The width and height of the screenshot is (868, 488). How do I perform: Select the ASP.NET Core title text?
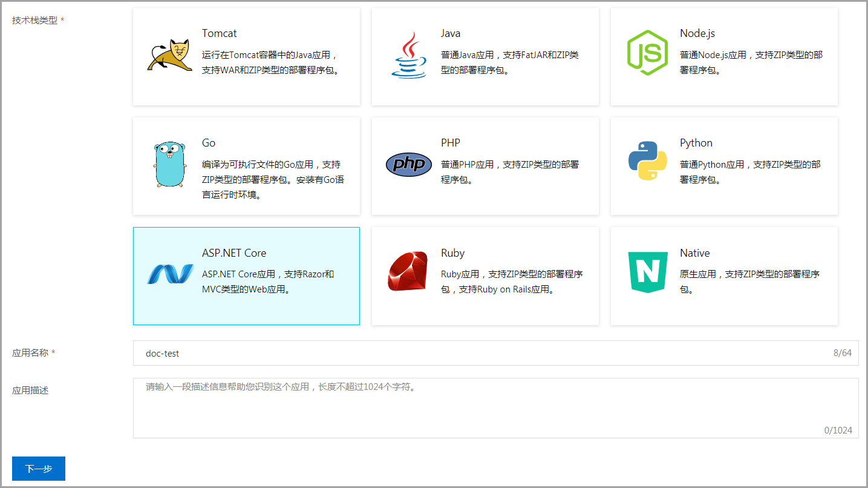234,253
